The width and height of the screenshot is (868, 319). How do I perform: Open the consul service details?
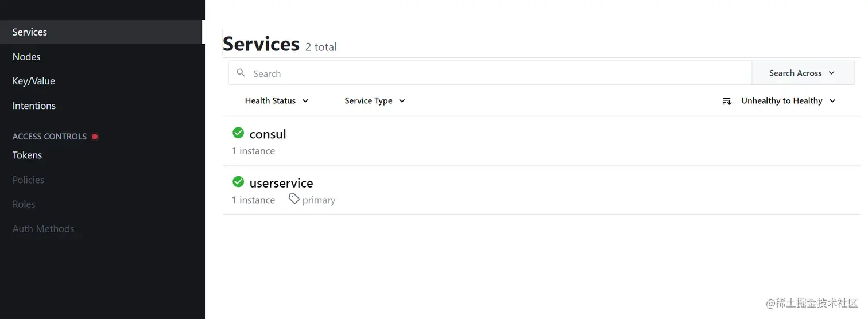268,134
